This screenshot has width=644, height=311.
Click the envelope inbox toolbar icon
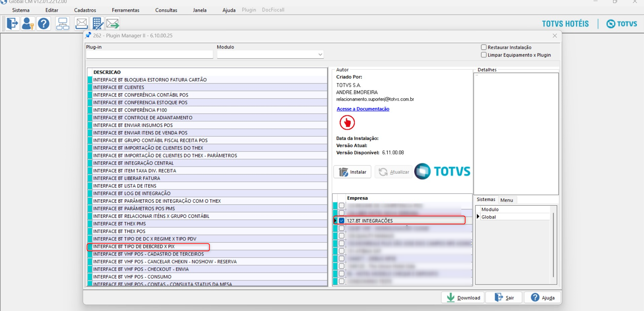point(81,24)
